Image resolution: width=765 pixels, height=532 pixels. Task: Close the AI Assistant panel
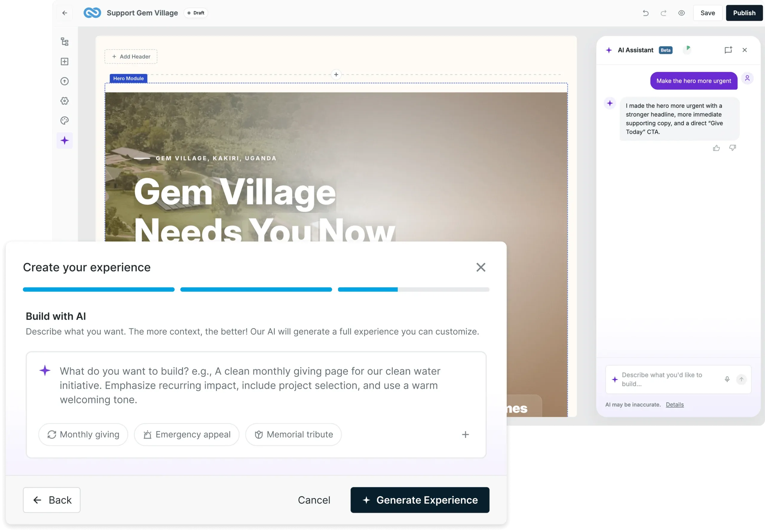click(x=745, y=50)
